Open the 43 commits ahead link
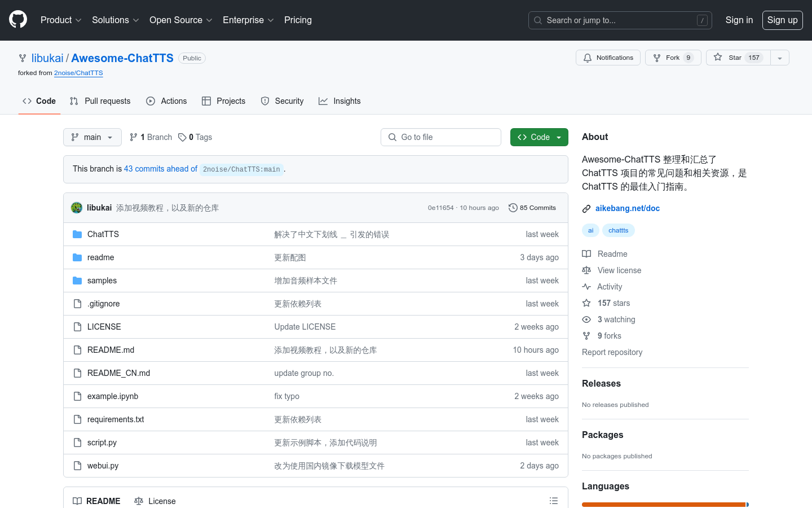Image resolution: width=812 pixels, height=508 pixels. pos(161,169)
